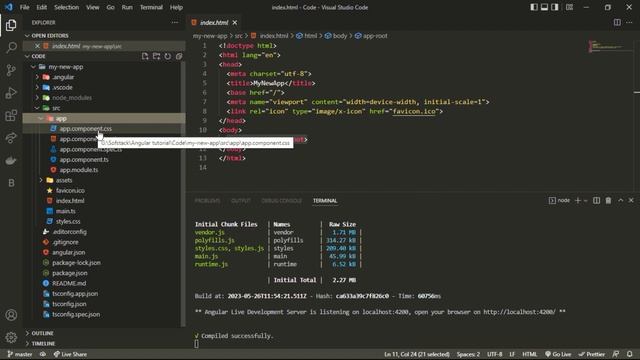Viewport: 640px width, 360px height.
Task: Maximize the panel size chevron
Action: [620, 200]
